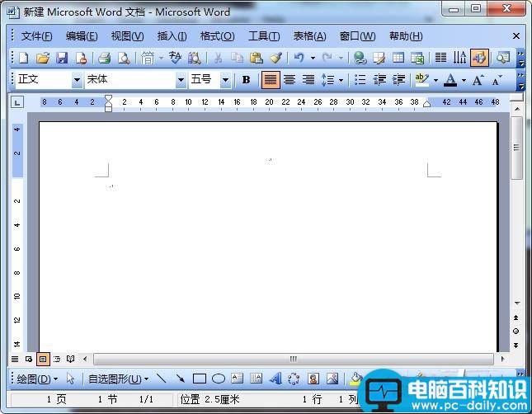Expand the style dropdown showing 正文
Viewport: 532px width, 414px height.
click(x=77, y=80)
